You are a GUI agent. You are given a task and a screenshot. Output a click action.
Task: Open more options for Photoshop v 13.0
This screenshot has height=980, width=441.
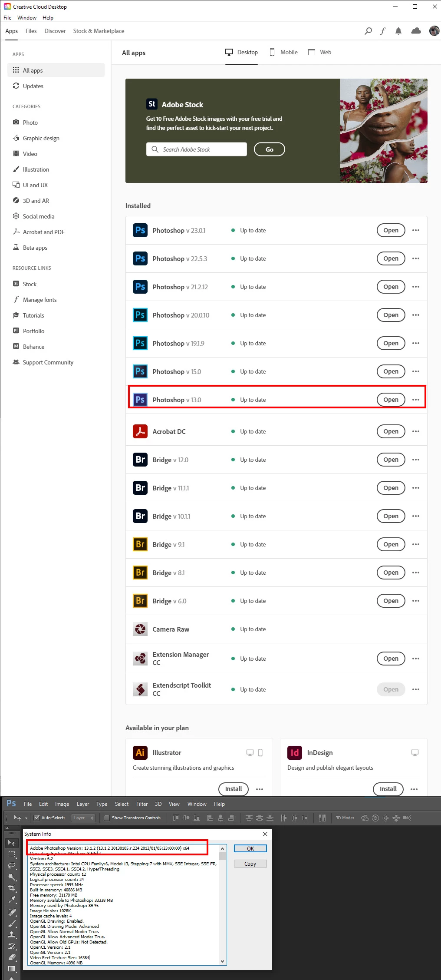[416, 400]
